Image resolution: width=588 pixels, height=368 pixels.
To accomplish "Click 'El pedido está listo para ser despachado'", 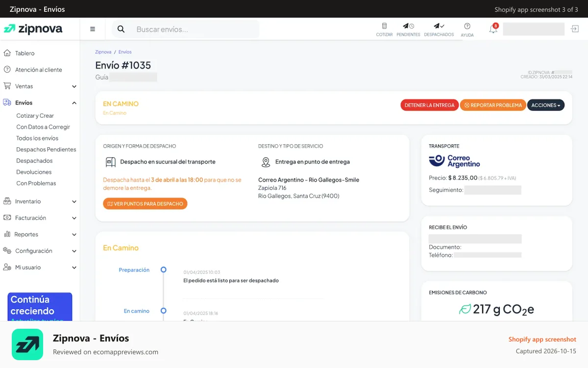I will coord(231,281).
